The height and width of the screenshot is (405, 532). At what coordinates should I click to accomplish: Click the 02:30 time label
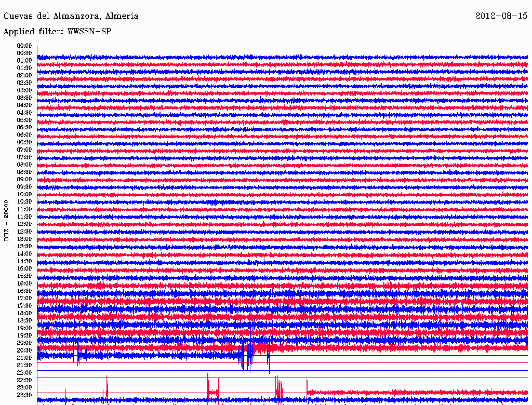click(x=24, y=83)
